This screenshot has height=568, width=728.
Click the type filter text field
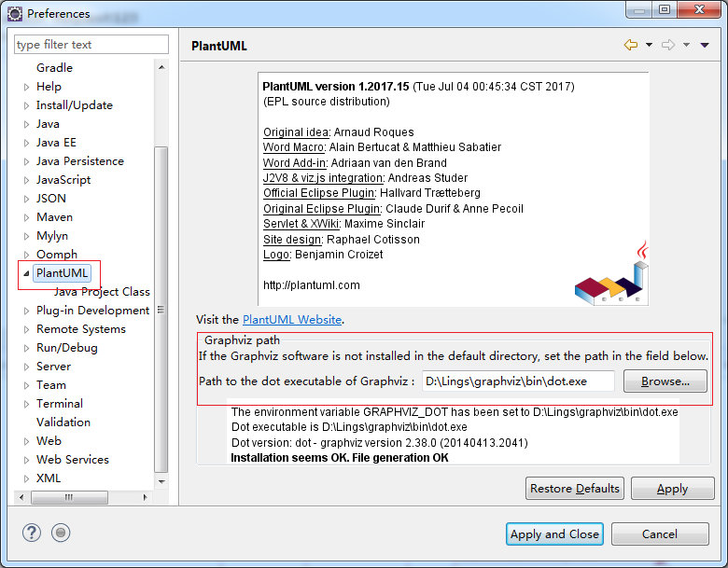(x=91, y=45)
